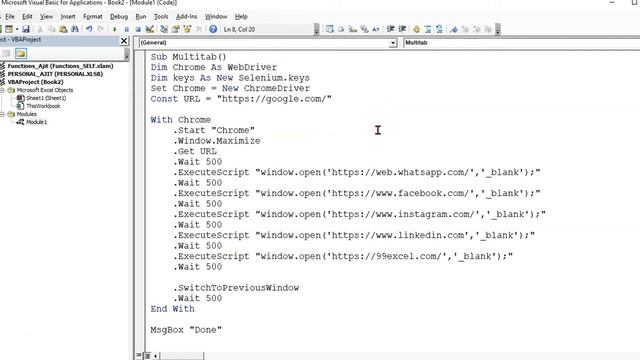The height and width of the screenshot is (360, 640).
Task: Select ThisWorkbook in the project tree
Action: pos(43,106)
